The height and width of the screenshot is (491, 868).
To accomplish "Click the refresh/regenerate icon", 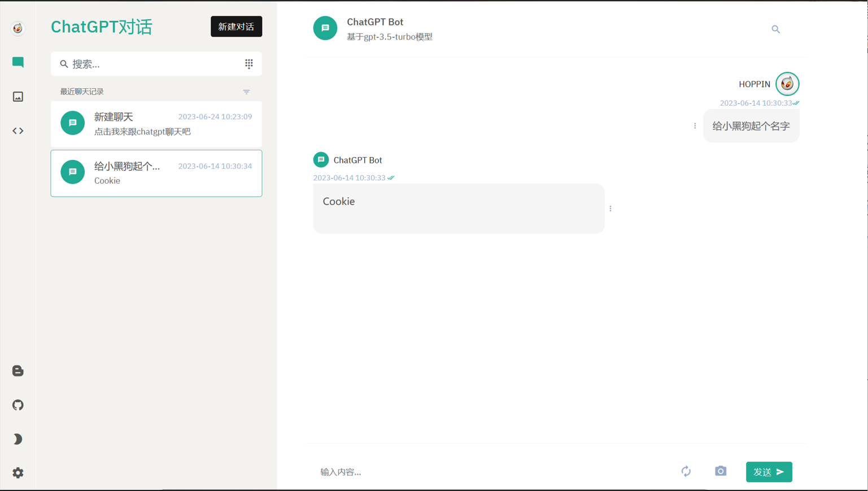I will (x=686, y=471).
